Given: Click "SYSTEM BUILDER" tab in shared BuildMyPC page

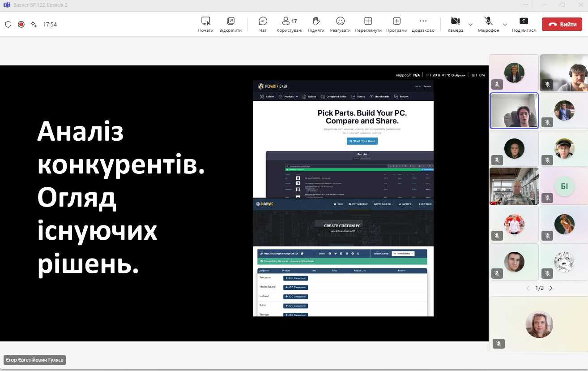Looking at the screenshot, I should click(x=358, y=204).
